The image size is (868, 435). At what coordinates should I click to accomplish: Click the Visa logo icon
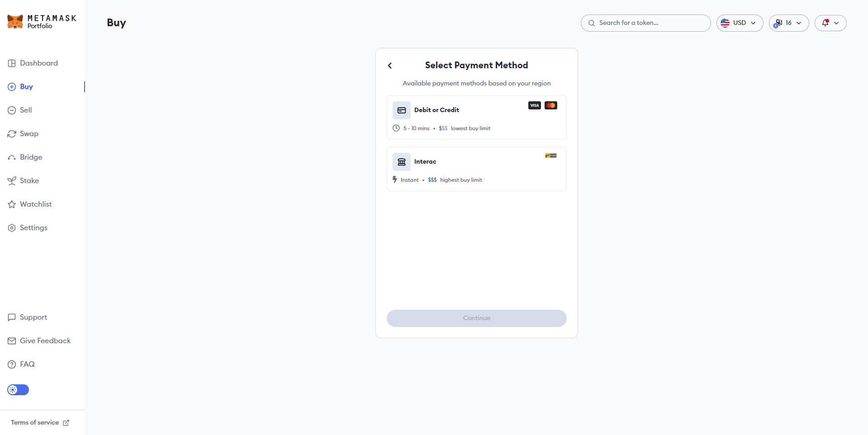point(535,105)
